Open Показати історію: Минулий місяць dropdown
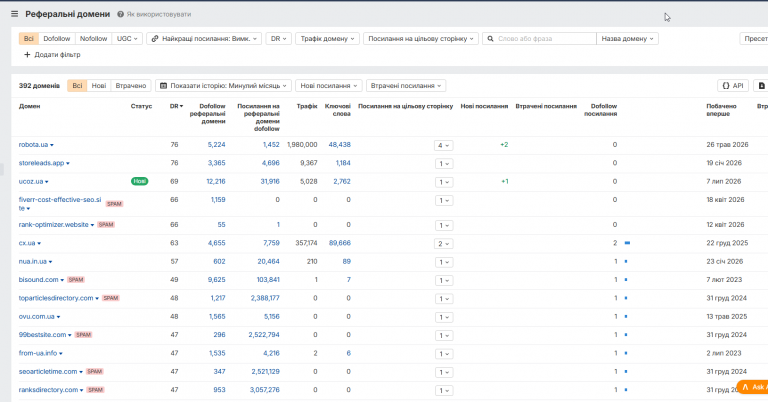 coord(224,86)
